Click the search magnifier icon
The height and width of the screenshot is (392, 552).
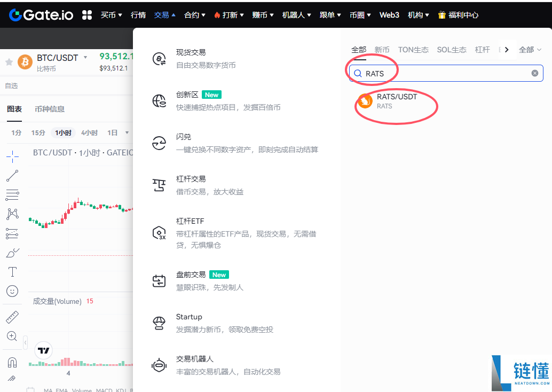point(358,73)
